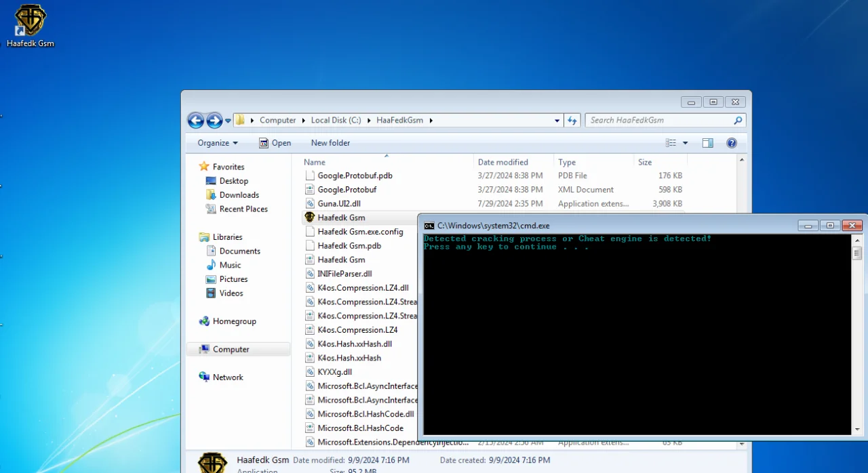The image size is (868, 473).
Task: Open the Explorer Help question-mark icon
Action: click(x=732, y=143)
